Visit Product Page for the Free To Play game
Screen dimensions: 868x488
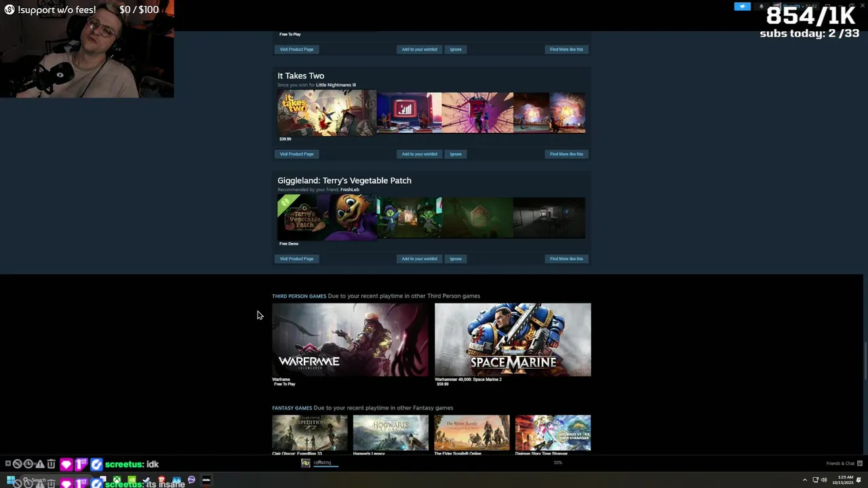296,49
